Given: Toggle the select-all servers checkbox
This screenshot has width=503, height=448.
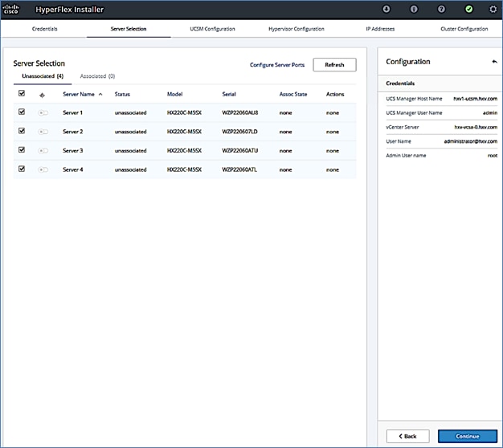Looking at the screenshot, I should coord(22,93).
